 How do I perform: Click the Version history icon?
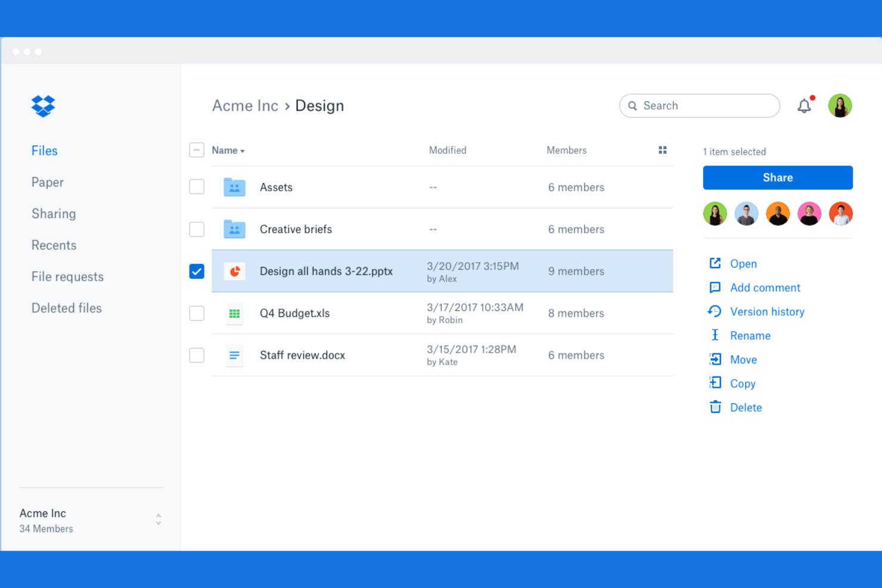715,311
